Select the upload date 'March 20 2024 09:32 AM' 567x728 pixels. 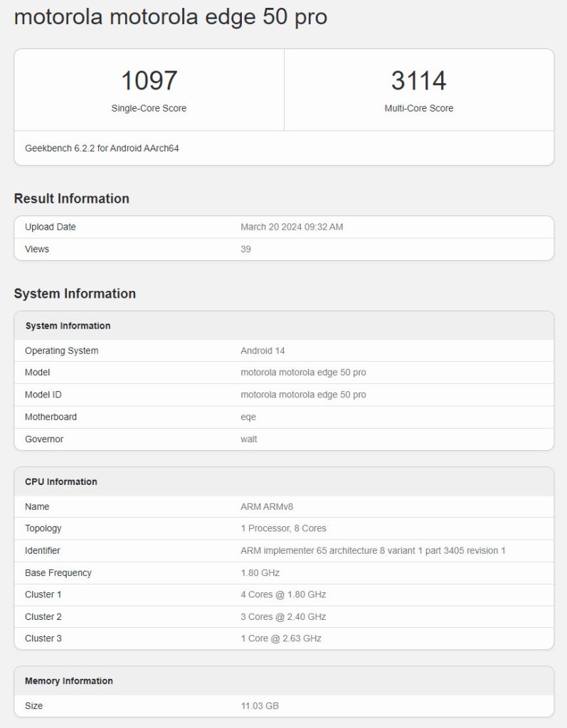292,227
